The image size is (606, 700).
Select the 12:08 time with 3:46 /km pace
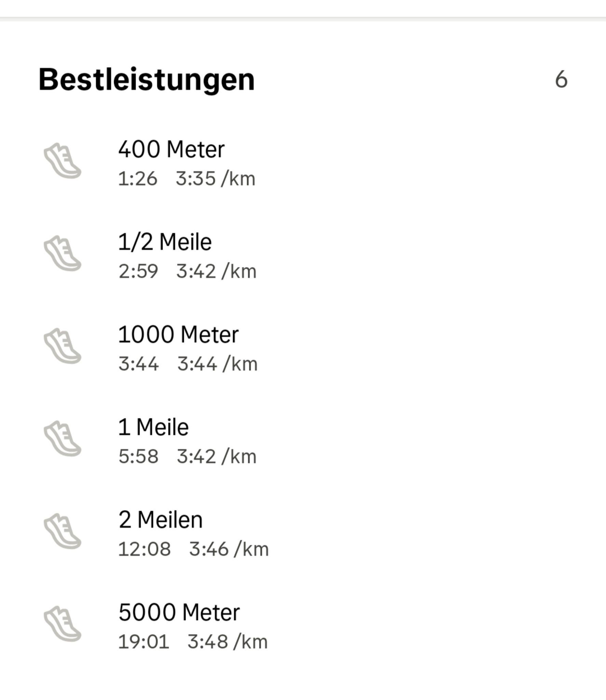coord(193,549)
